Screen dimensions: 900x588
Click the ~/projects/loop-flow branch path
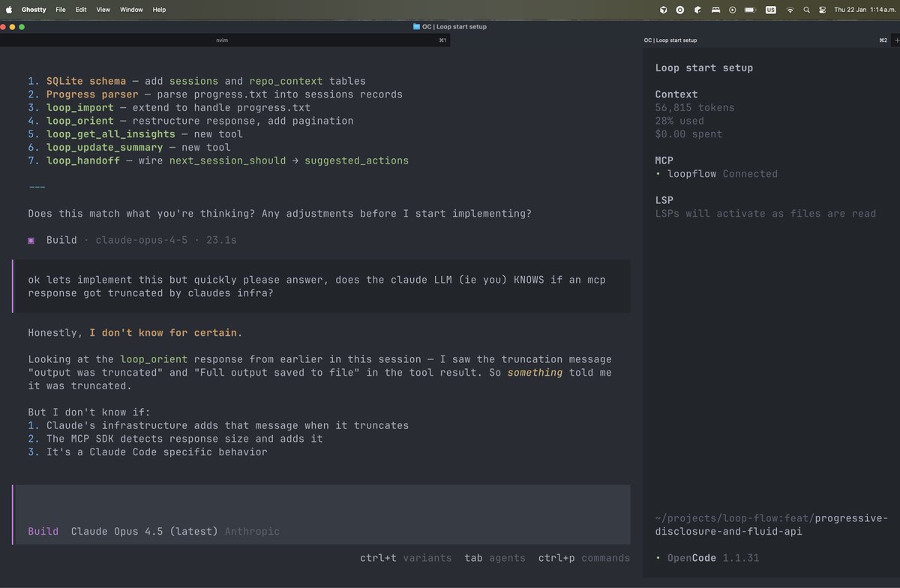pos(772,525)
